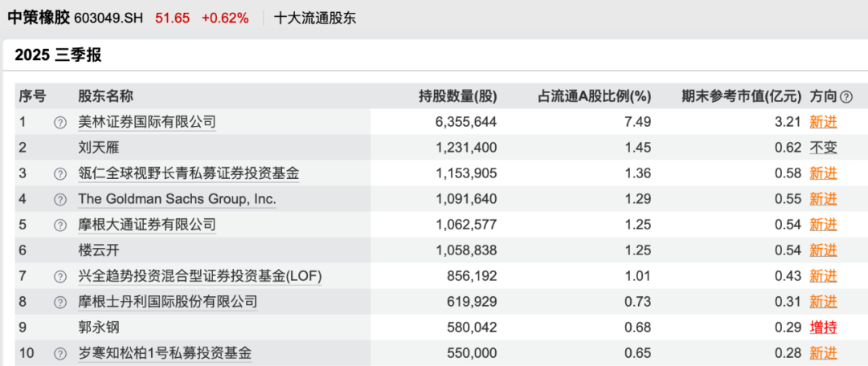The image size is (868, 366).
Task: Open shareholder 美林证券国际有限公司 link
Action: 147,122
